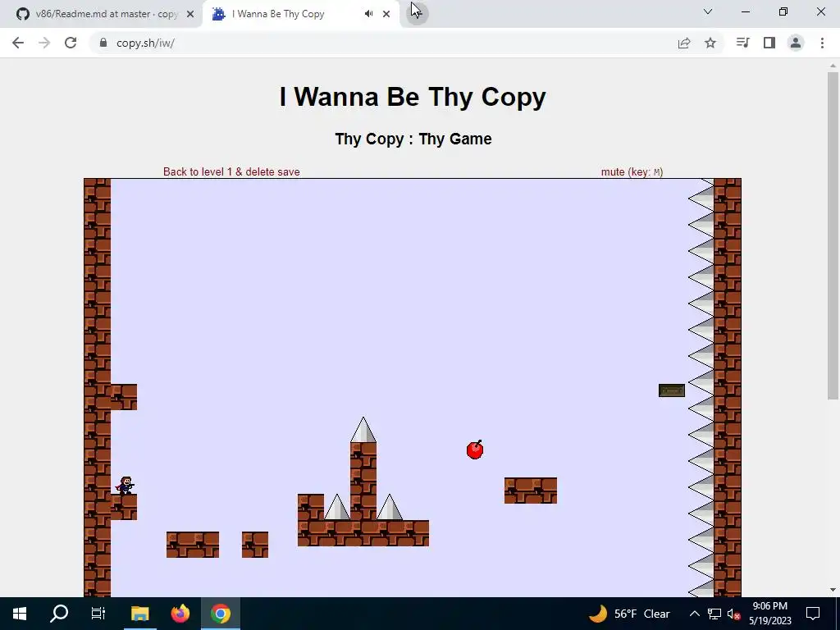Click the mute (key: M) link
The height and width of the screenshot is (630, 840).
[x=632, y=172]
